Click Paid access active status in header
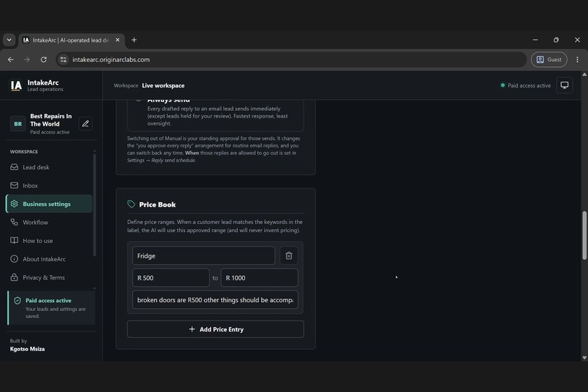588x392 pixels. tap(526, 85)
